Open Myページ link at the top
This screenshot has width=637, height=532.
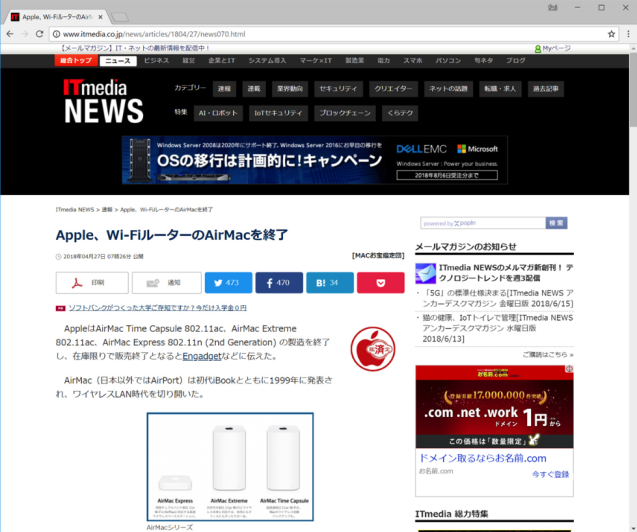553,48
